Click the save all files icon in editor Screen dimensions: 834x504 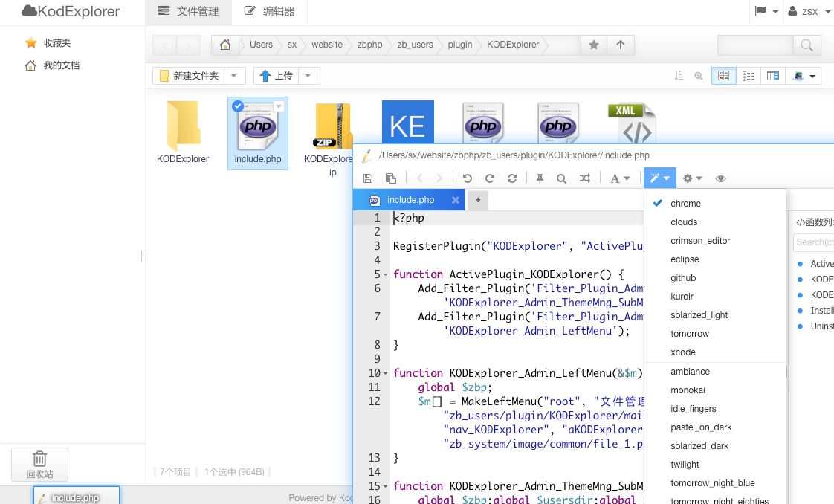(391, 178)
